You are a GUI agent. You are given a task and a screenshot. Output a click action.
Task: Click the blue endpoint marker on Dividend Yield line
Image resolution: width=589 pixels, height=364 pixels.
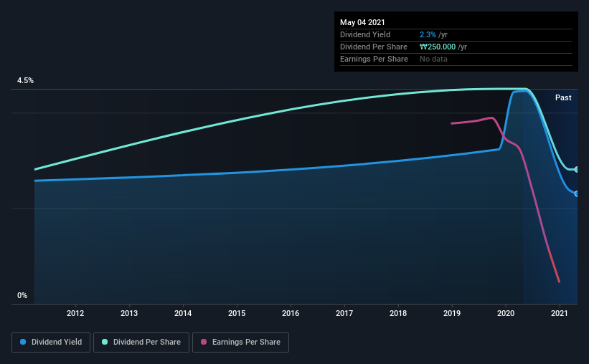pos(576,193)
